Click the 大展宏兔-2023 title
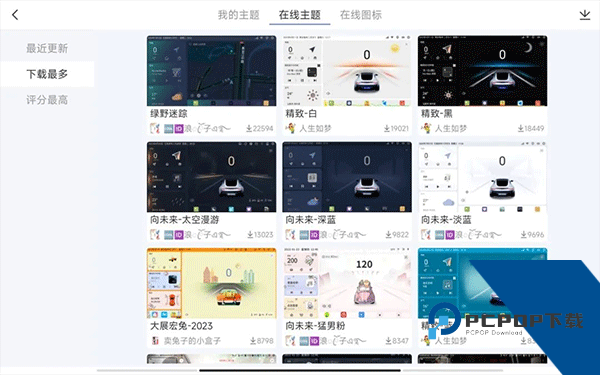The image size is (600, 375). point(181,326)
